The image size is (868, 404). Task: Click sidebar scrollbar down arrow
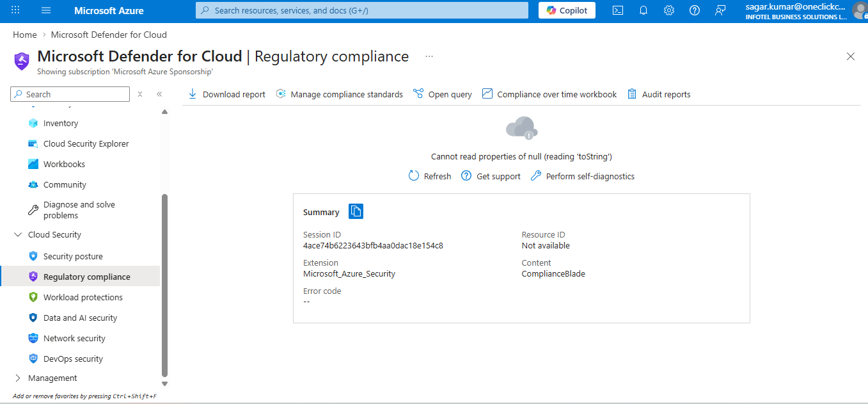tap(164, 384)
